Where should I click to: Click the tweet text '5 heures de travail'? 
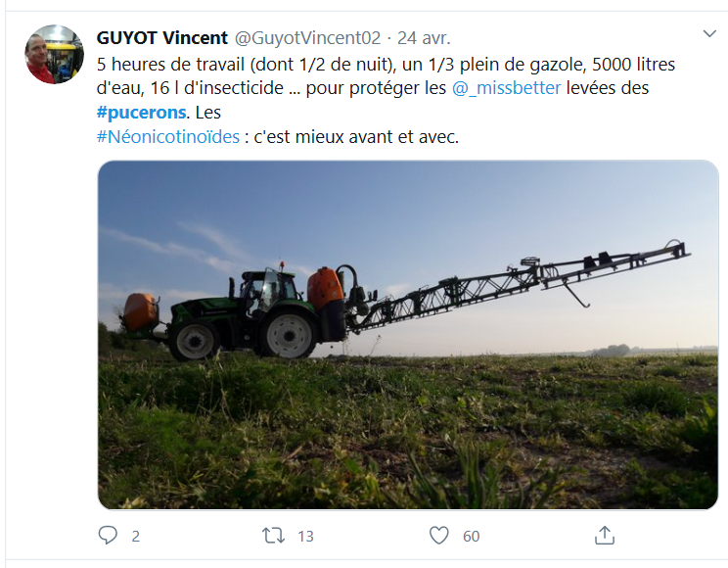[x=170, y=64]
